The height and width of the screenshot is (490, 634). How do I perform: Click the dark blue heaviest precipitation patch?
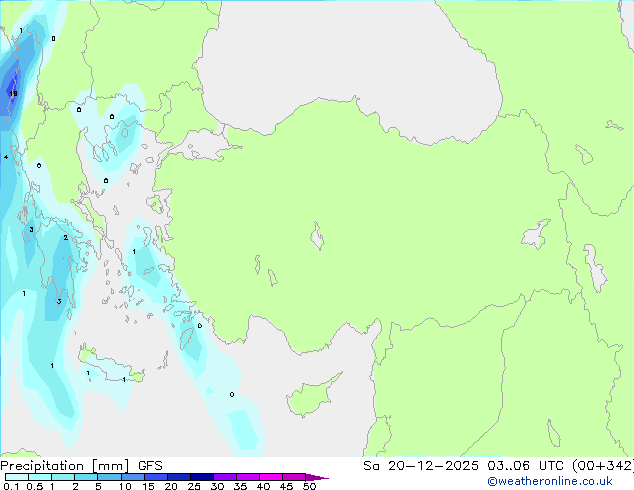coord(11,85)
